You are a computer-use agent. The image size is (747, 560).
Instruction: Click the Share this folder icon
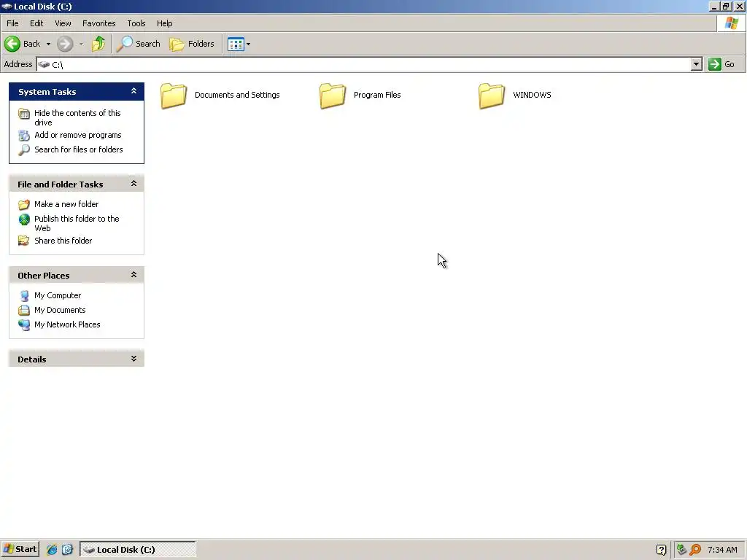24,241
